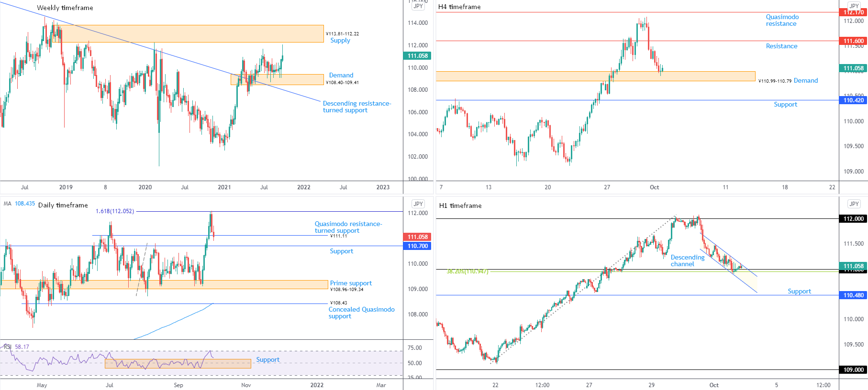Image resolution: width=868 pixels, height=390 pixels.
Task: Click the 'Support' label in the RSI pane
Action: [268, 359]
